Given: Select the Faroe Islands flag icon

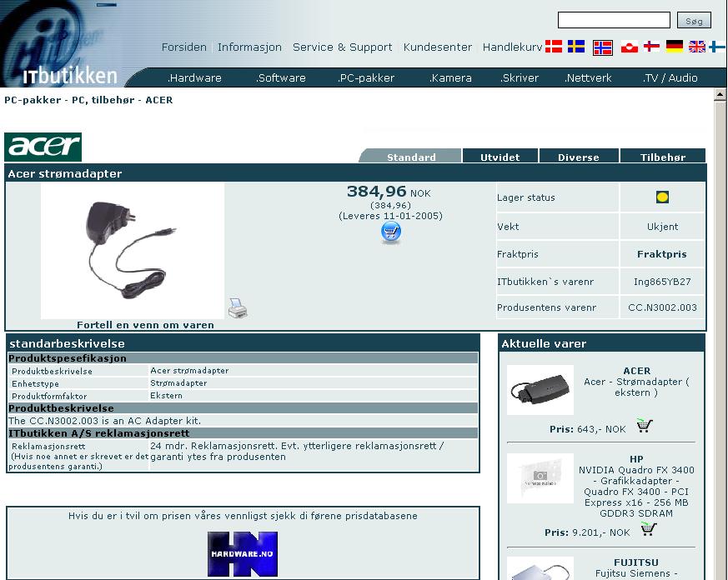Looking at the screenshot, I should point(652,47).
